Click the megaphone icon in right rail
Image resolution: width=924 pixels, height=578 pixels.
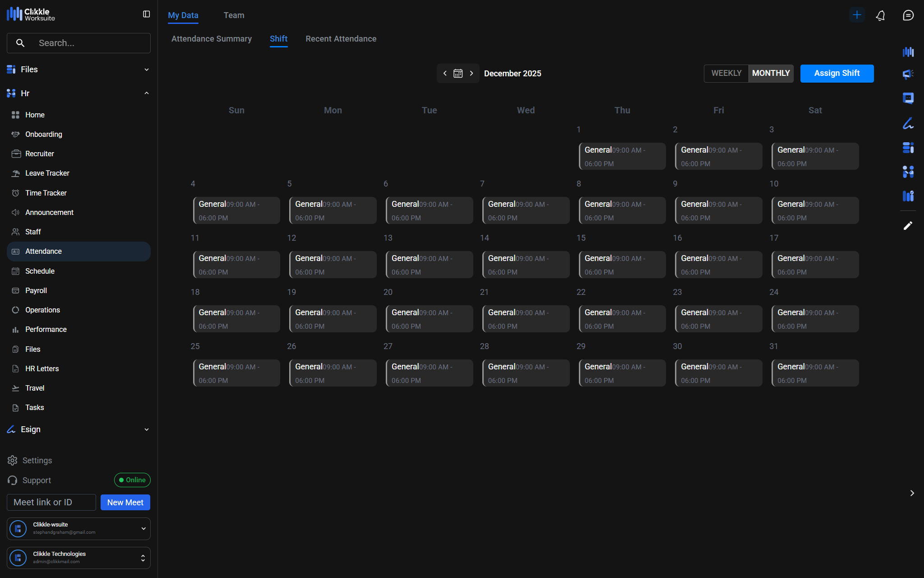(908, 74)
